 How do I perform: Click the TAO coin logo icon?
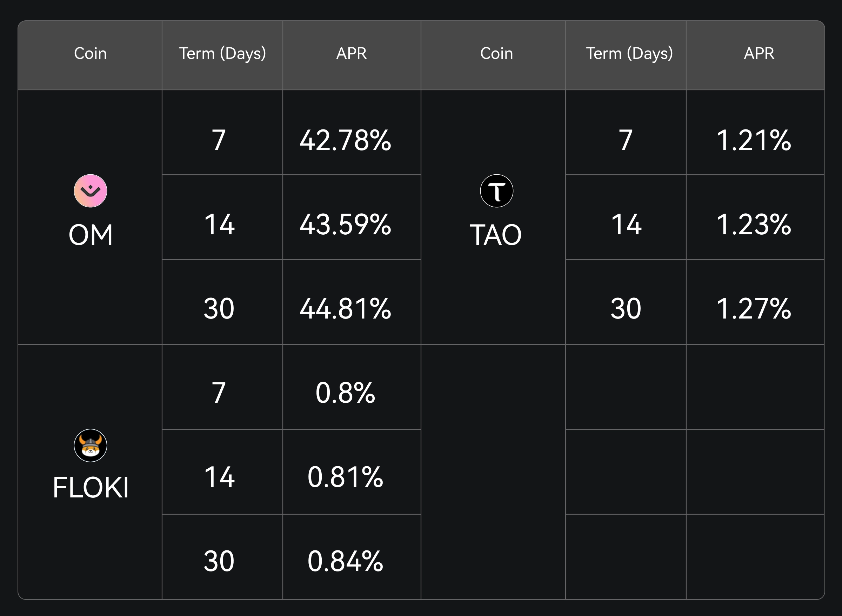pyautogui.click(x=496, y=191)
